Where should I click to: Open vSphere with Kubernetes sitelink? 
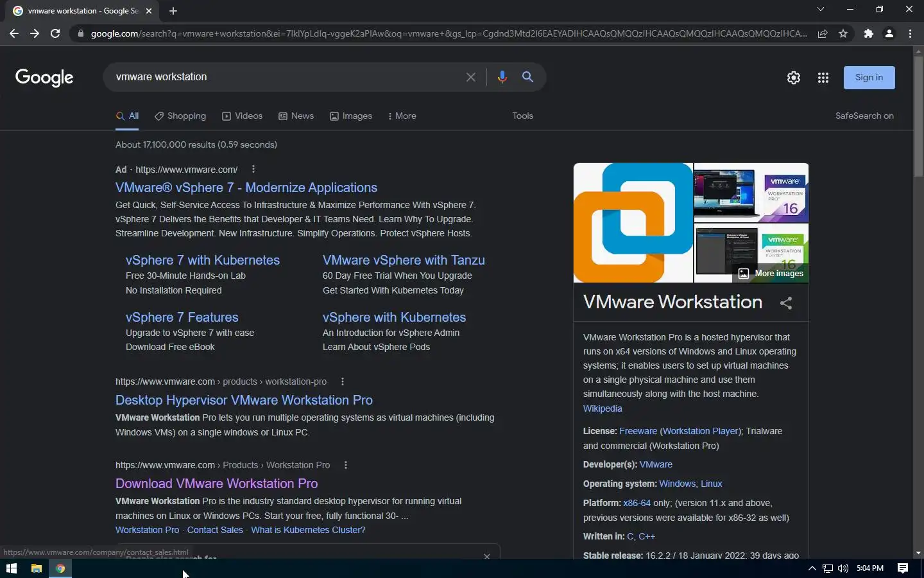click(394, 317)
